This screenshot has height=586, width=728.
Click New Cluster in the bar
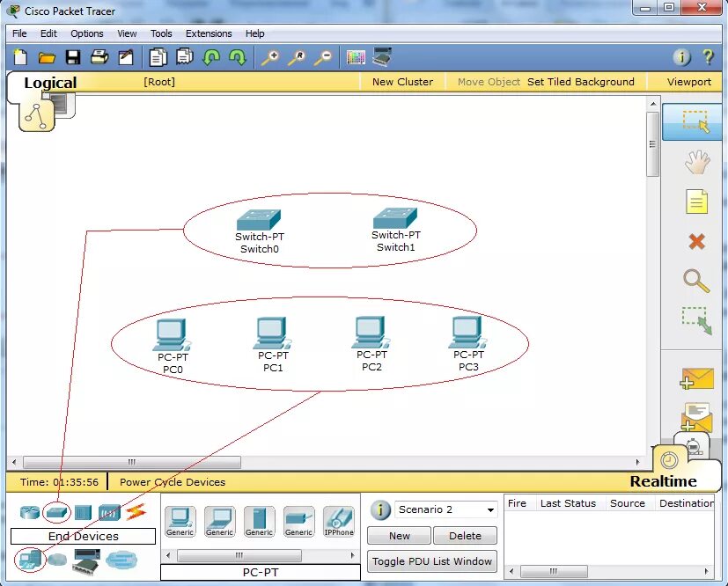[x=402, y=82]
